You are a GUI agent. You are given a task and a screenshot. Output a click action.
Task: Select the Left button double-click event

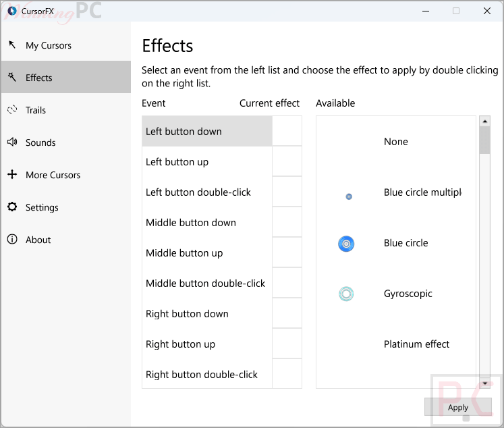click(x=207, y=192)
